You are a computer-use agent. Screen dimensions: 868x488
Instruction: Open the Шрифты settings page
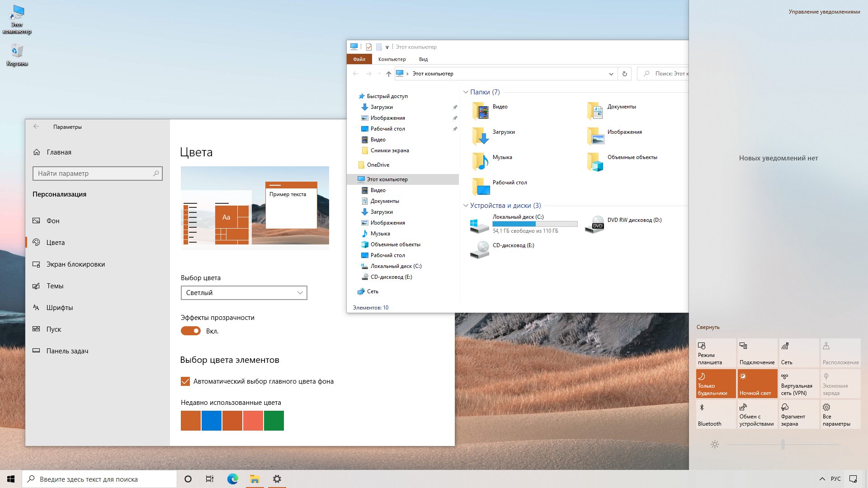click(x=98, y=308)
